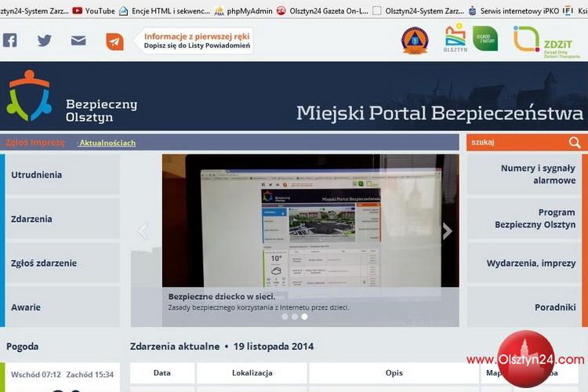The image size is (588, 392).
Task: Open Numery i sygnały alarmowe
Action: click(x=524, y=174)
